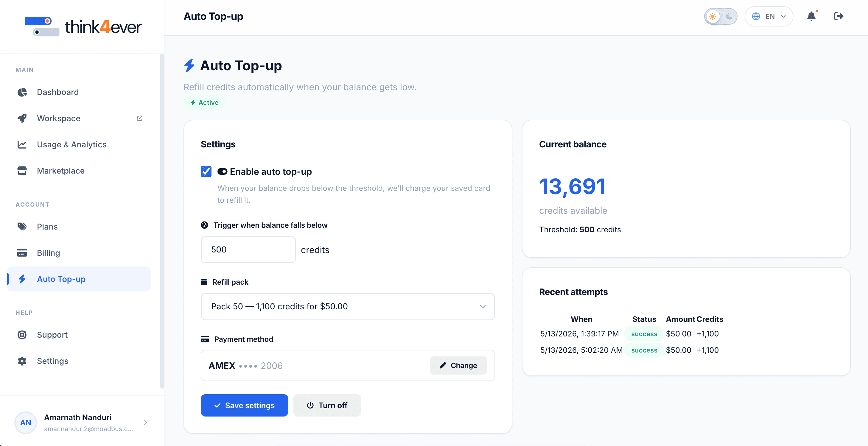Uncheck Enable auto top-up checkbox
Image resolution: width=868 pixels, height=446 pixels.
click(206, 171)
